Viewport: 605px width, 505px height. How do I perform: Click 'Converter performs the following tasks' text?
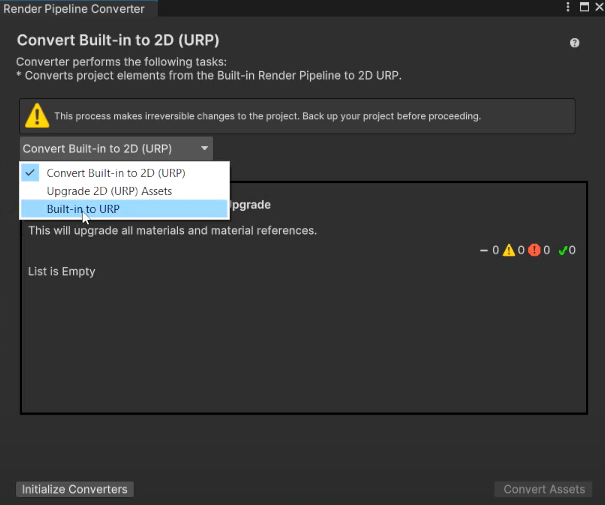pos(122,62)
